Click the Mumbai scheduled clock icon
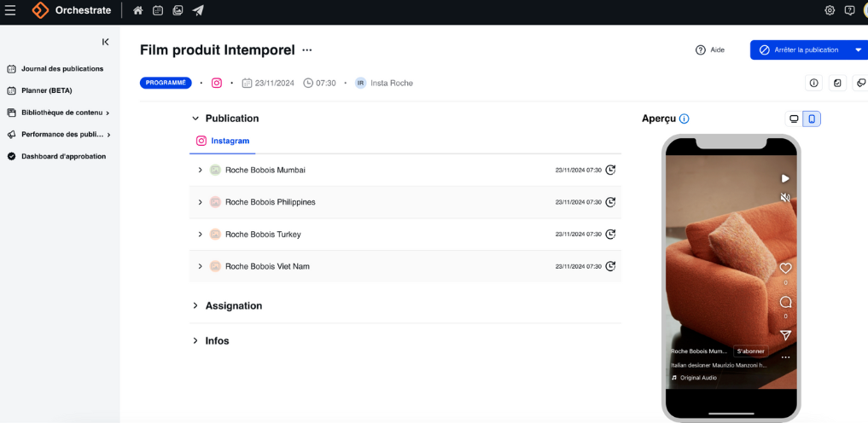 pyautogui.click(x=610, y=170)
